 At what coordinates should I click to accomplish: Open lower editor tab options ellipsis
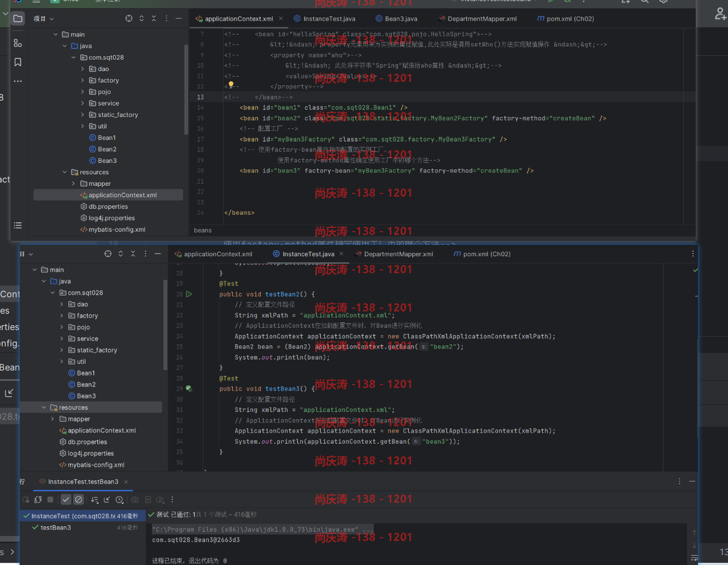pos(693,254)
